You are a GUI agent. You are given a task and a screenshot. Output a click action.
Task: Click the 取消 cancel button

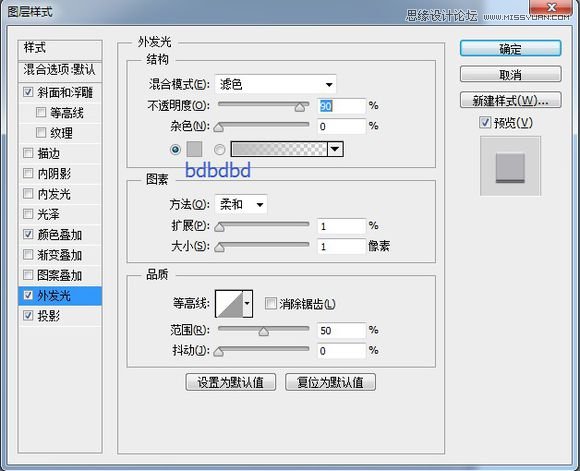[x=510, y=74]
